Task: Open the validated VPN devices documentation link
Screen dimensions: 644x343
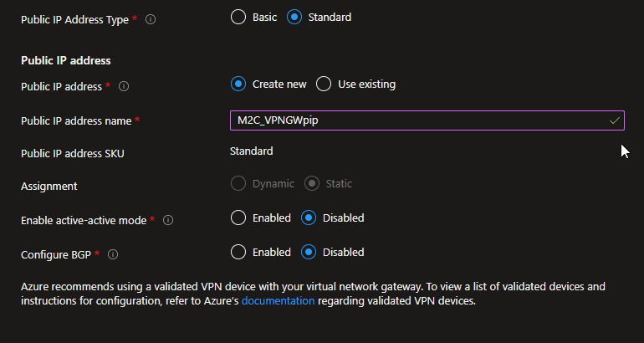Action: (278, 300)
